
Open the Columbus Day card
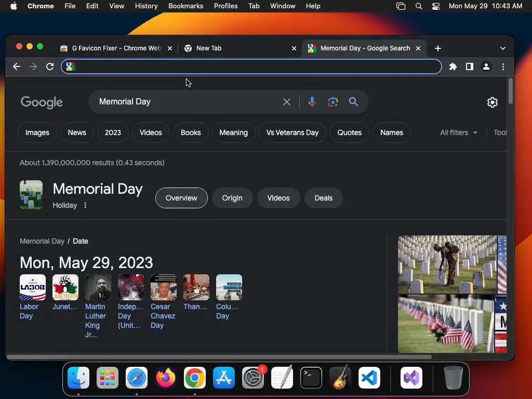pyautogui.click(x=229, y=297)
